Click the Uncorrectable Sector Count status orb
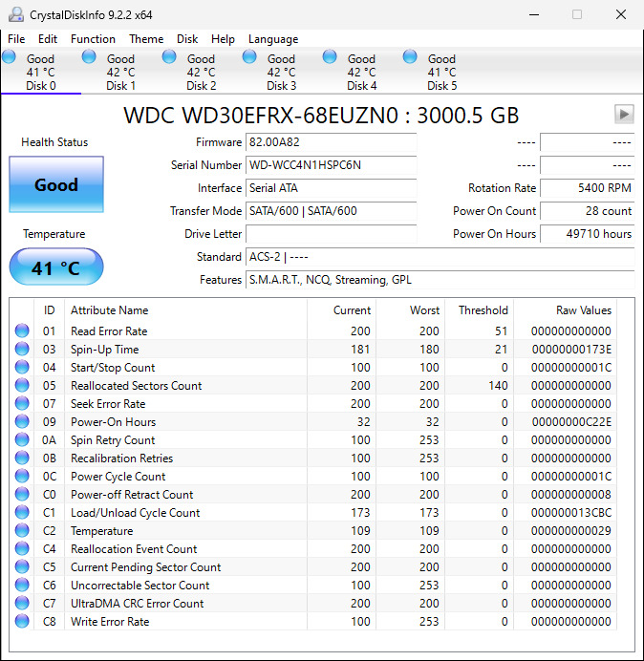 (x=22, y=585)
